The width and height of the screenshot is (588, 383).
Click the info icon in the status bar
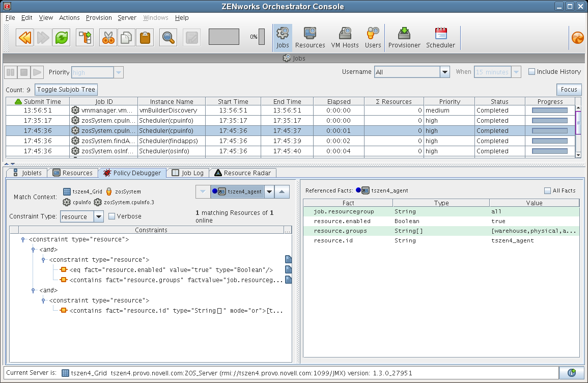tap(572, 372)
